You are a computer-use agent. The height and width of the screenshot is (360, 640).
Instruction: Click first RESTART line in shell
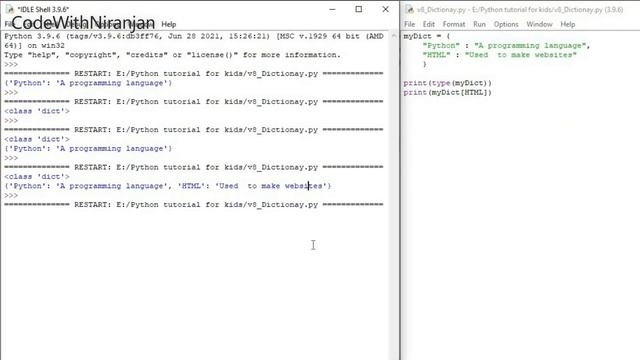[194, 74]
